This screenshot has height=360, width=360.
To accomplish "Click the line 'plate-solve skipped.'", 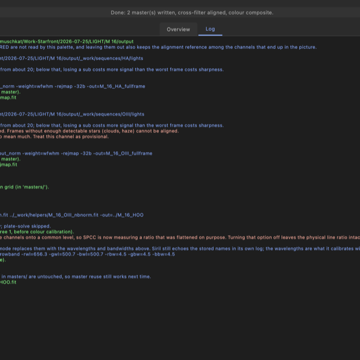I will pyautogui.click(x=25, y=226).
